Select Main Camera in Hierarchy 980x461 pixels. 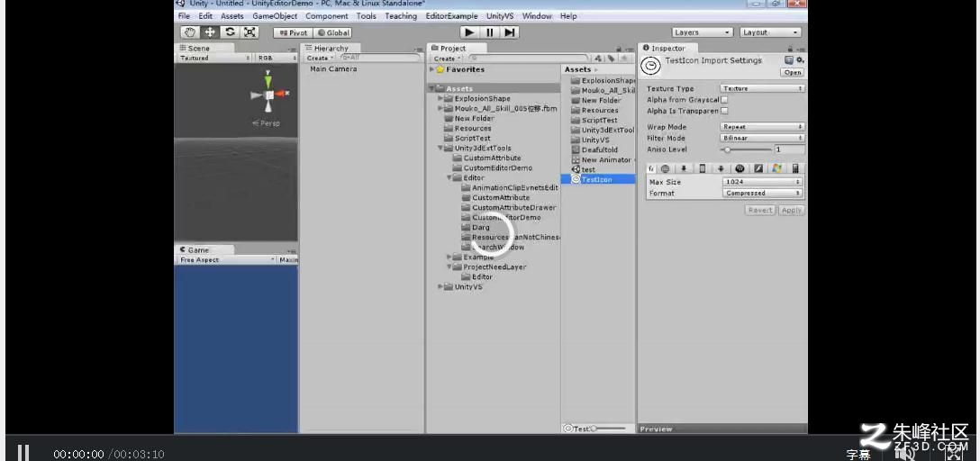coord(333,69)
